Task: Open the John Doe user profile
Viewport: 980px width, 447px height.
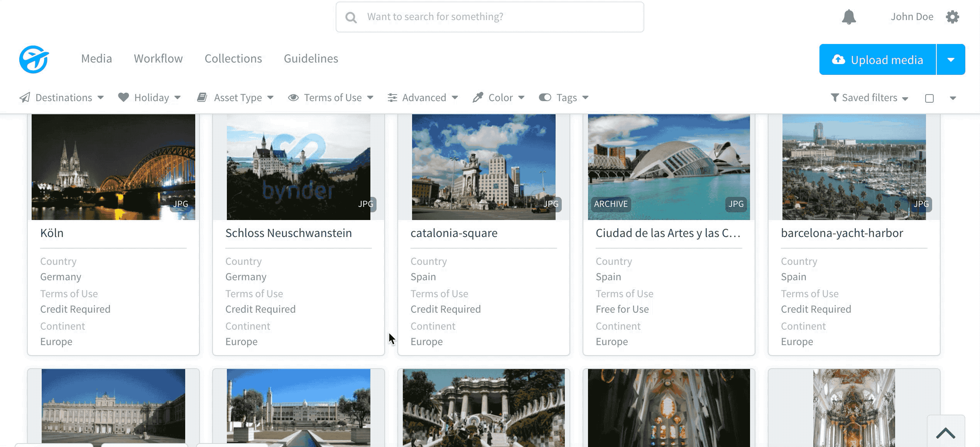Action: [x=912, y=17]
